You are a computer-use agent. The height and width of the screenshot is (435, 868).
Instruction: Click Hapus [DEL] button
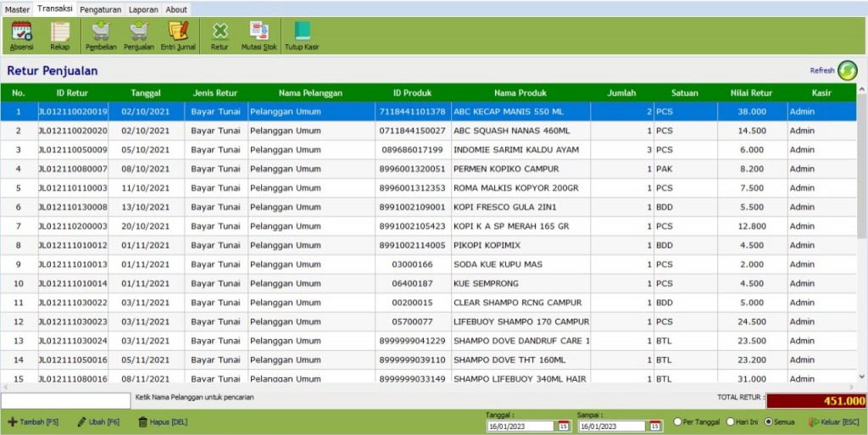(x=163, y=421)
